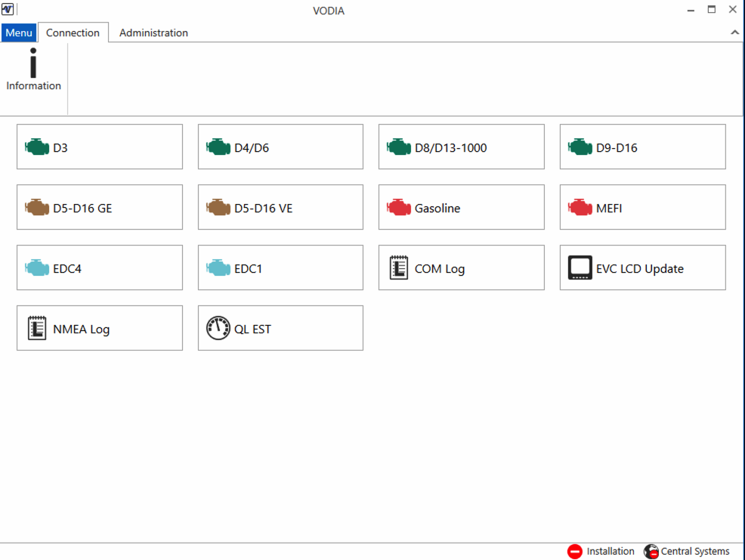Click the brown engine icon for D5-D16 GE

(37, 208)
